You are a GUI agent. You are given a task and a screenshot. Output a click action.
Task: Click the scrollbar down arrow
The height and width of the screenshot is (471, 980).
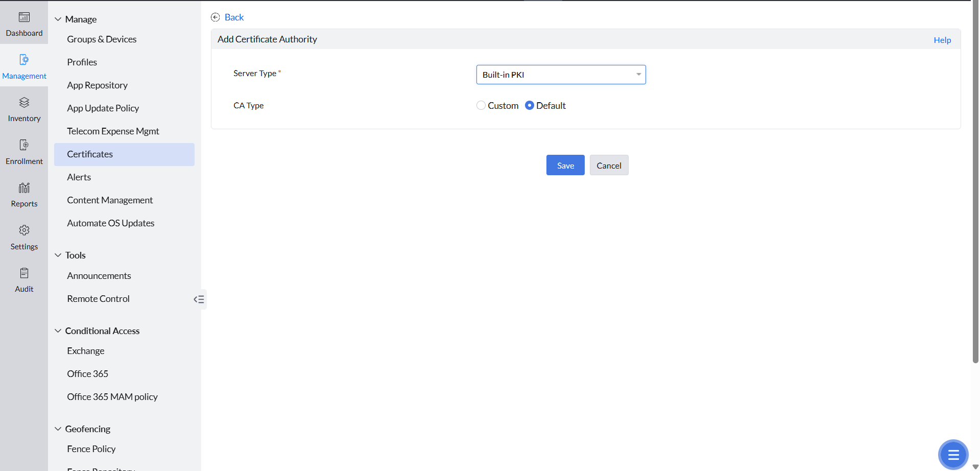click(x=974, y=466)
